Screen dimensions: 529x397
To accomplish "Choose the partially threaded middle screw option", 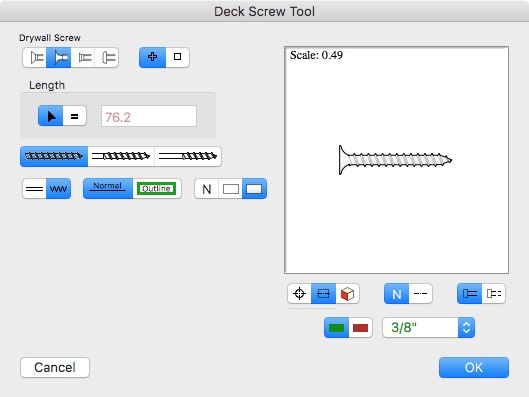I will [121, 156].
